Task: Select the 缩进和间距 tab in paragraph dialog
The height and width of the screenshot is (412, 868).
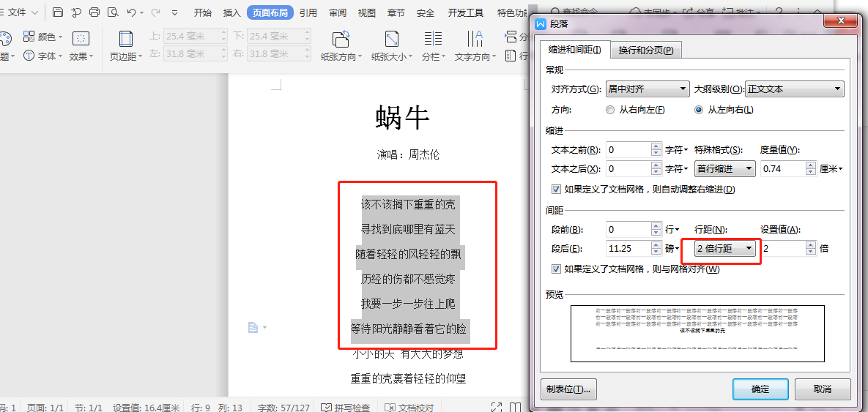Action: pyautogui.click(x=574, y=50)
